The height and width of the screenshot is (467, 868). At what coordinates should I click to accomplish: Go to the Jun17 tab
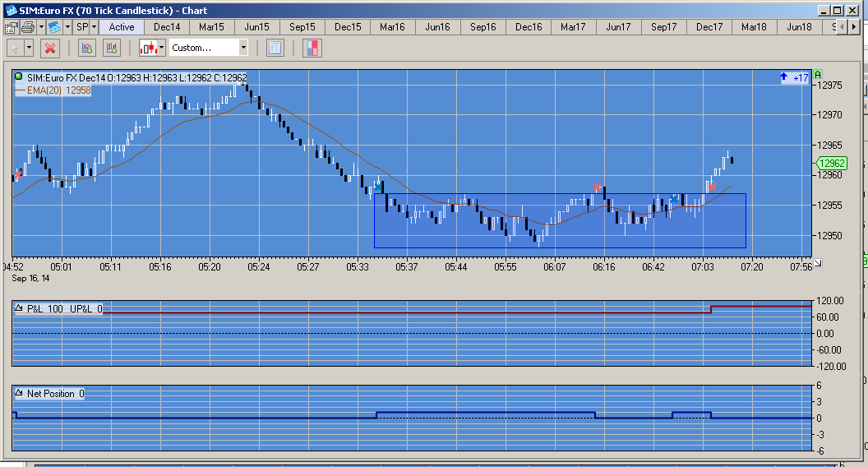tap(618, 27)
